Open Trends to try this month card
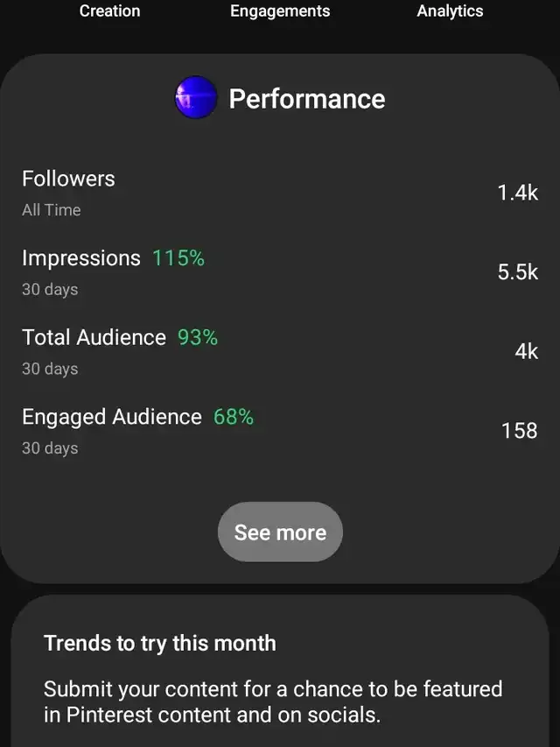The image size is (560, 747). point(280,671)
